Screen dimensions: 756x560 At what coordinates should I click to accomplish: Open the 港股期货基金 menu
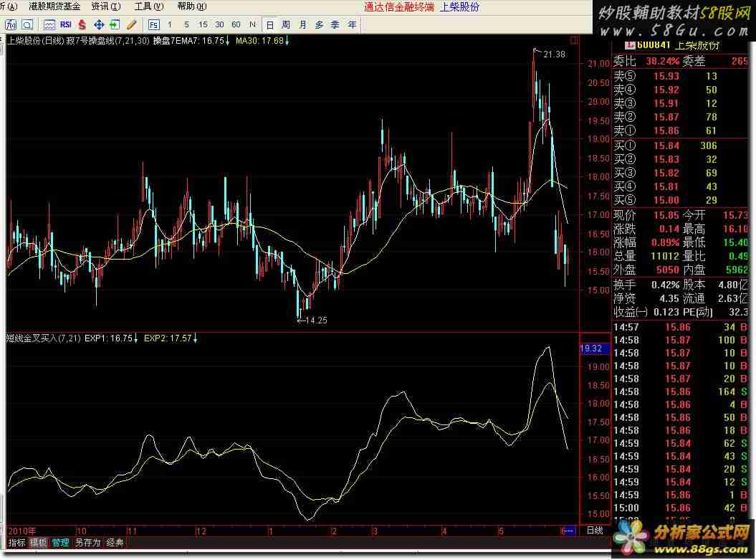pos(54,6)
